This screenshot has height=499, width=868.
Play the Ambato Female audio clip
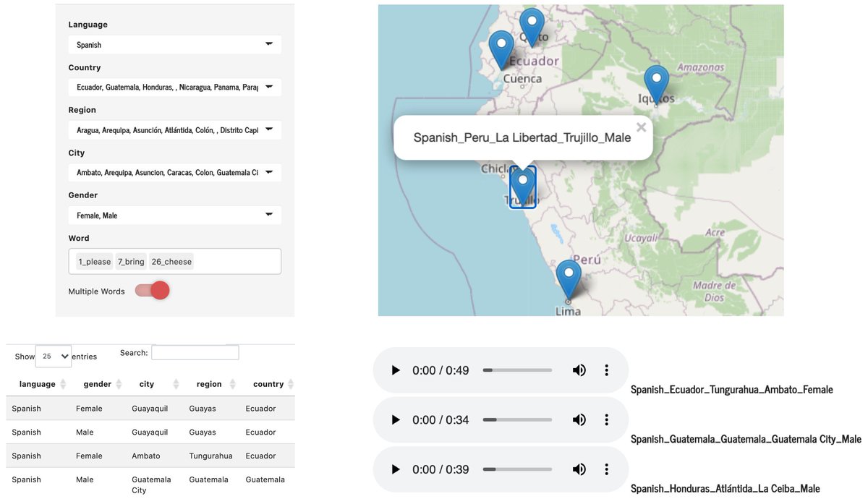pos(396,370)
